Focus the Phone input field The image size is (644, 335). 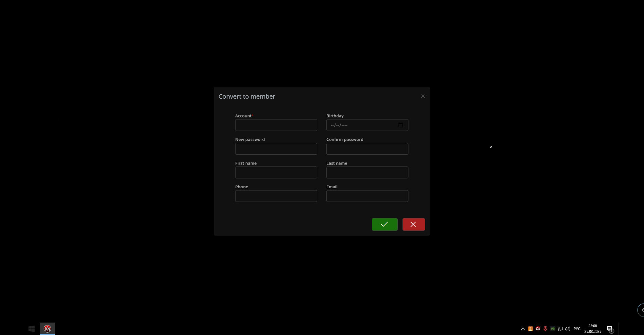(x=276, y=196)
